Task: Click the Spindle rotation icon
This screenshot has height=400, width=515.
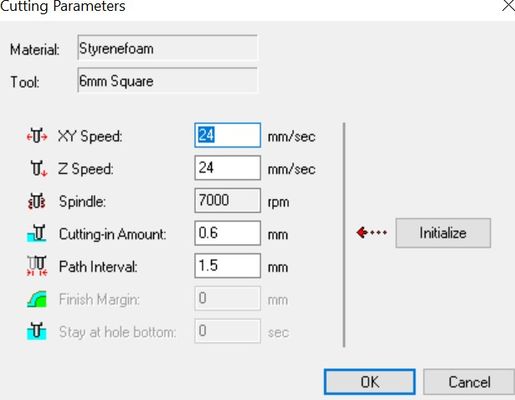Action: [x=37, y=201]
